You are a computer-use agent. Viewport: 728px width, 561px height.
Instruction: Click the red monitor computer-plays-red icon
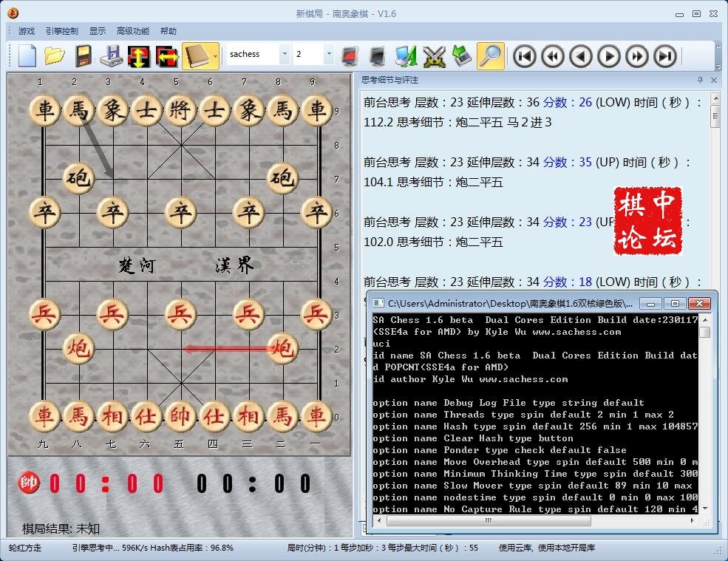[x=350, y=55]
